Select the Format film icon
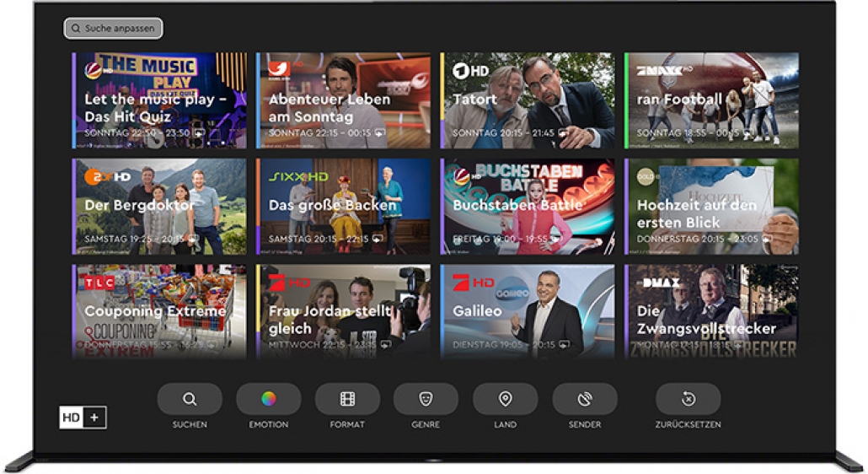This screenshot has height=474, width=868. (x=347, y=399)
